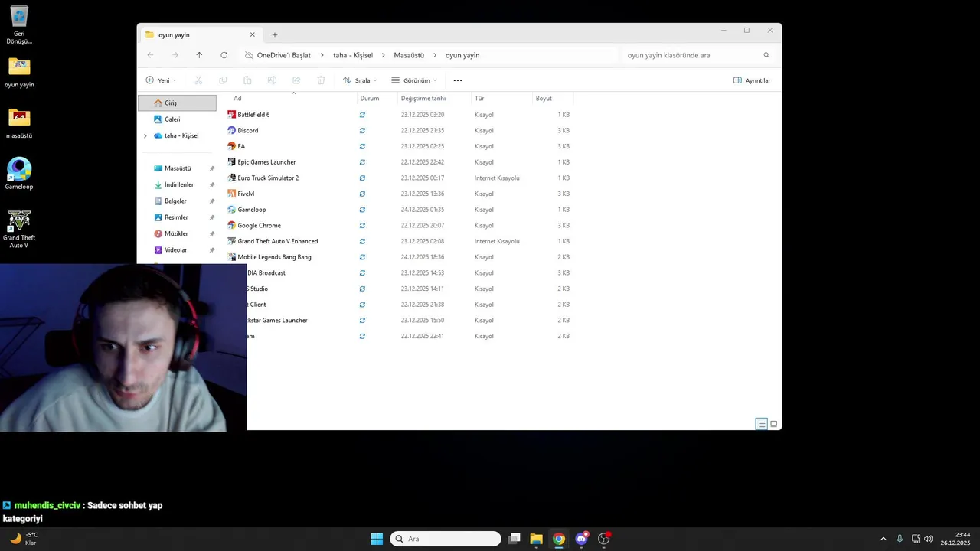Switch to details list view icon
The height and width of the screenshot is (551, 980).
tap(761, 424)
